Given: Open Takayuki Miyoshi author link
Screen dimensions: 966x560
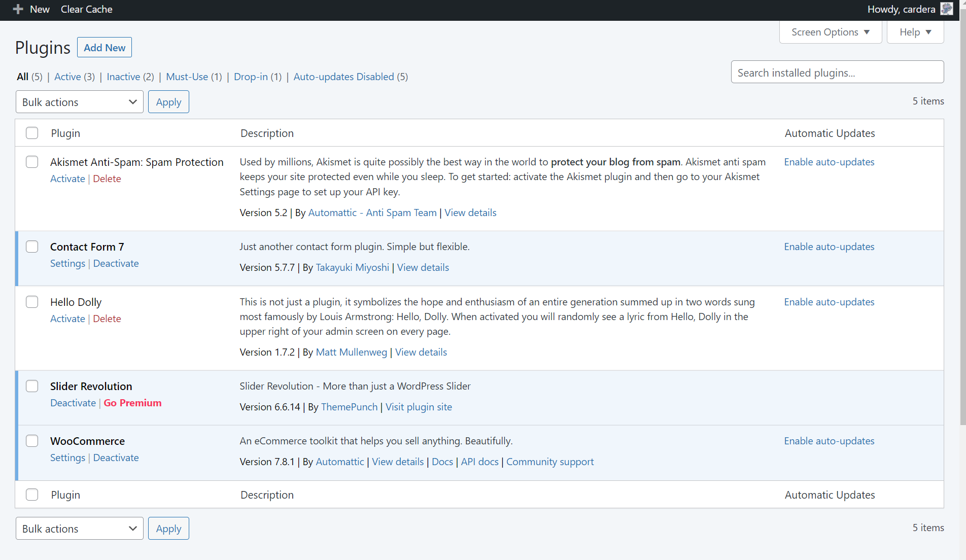Looking at the screenshot, I should [x=352, y=267].
